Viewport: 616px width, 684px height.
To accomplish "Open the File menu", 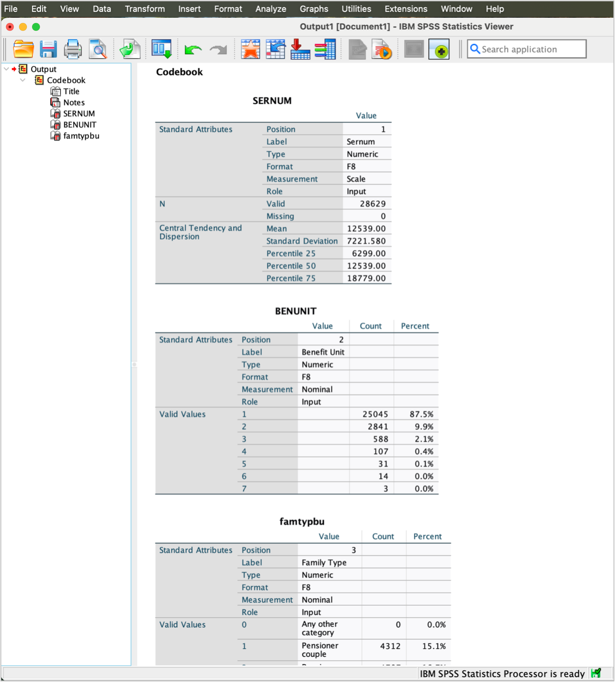I will tap(11, 8).
